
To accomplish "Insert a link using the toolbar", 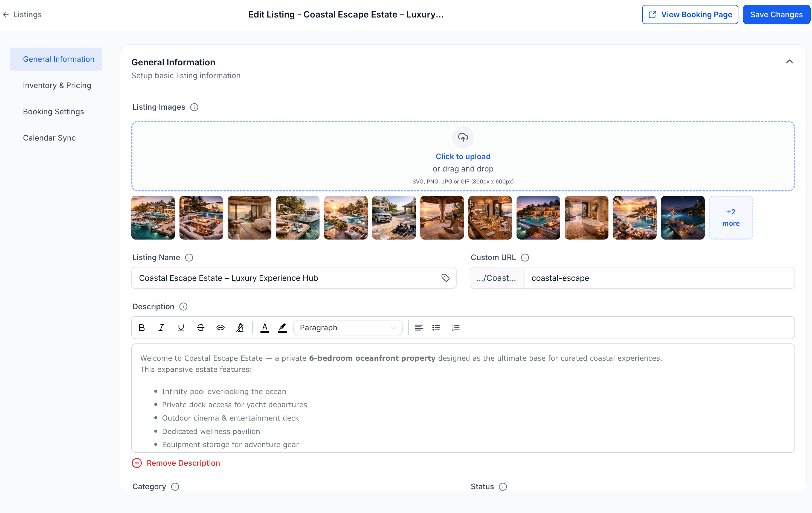I will (220, 328).
